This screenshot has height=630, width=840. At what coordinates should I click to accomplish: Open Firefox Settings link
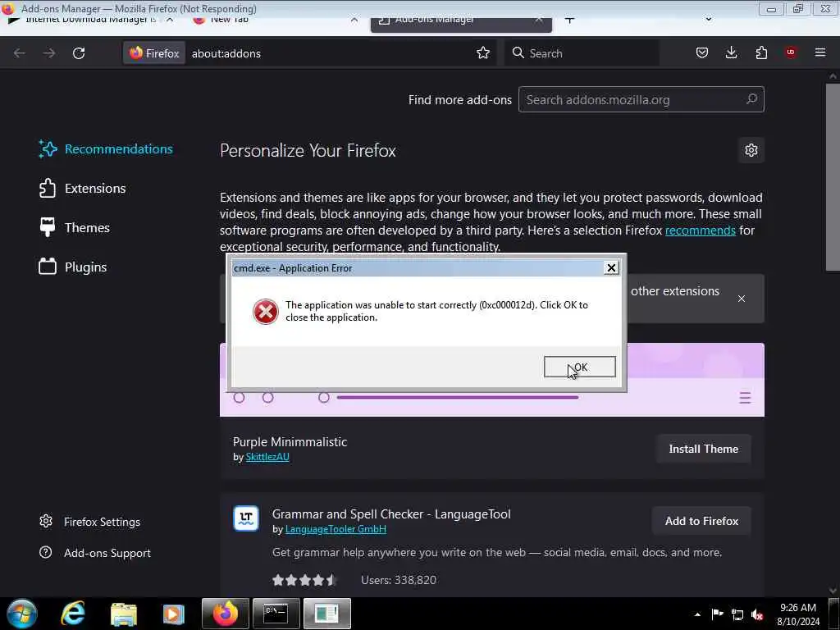pyautogui.click(x=90, y=522)
